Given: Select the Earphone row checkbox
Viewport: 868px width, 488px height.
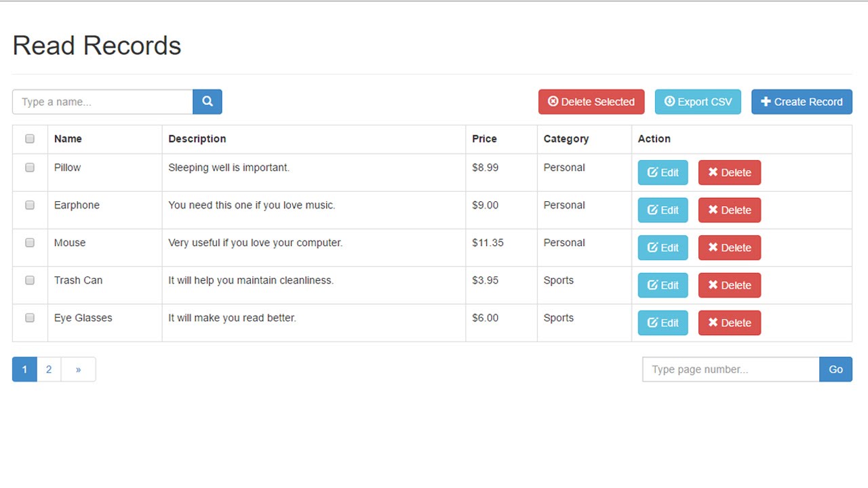Looking at the screenshot, I should point(30,205).
